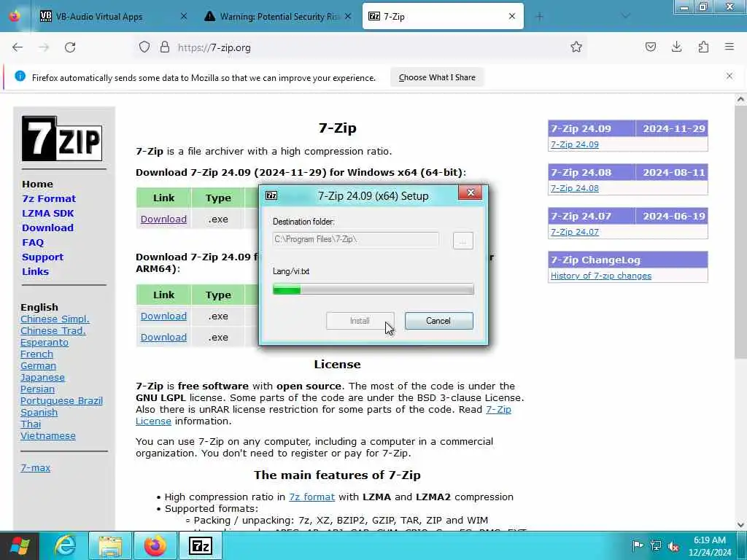Open File Explorer from the taskbar
This screenshot has height=560, width=747.
pyautogui.click(x=111, y=545)
